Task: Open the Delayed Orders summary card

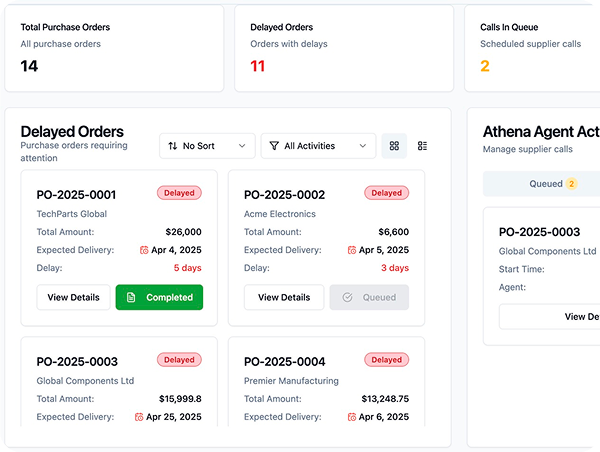Action: coord(344,48)
